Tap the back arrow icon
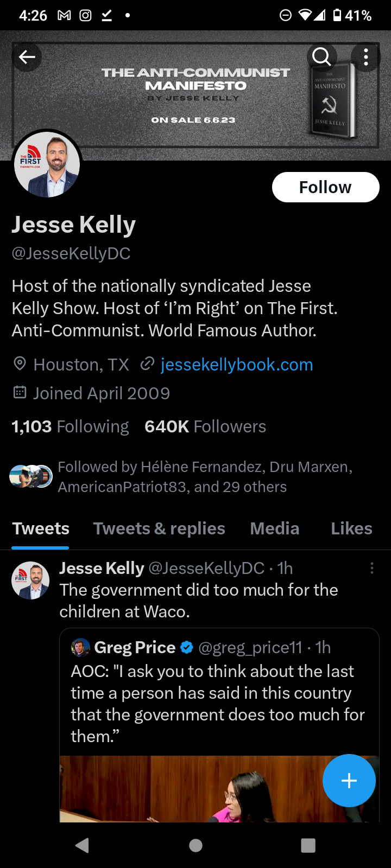 coord(27,57)
